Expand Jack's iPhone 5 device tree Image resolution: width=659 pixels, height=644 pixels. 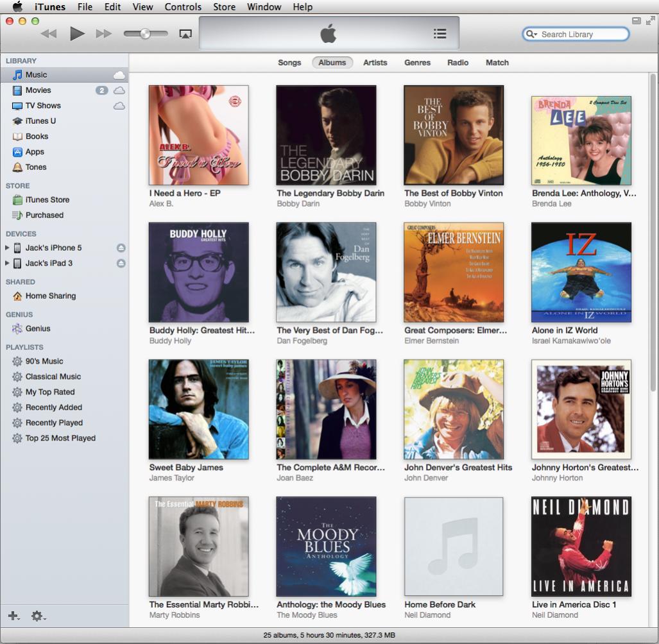pyautogui.click(x=7, y=248)
